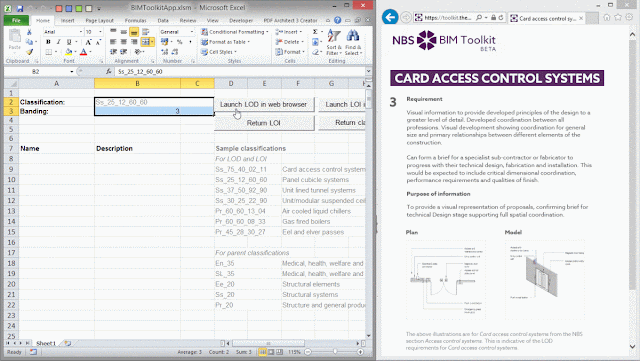Open the Find & Select binoculars menu
The height and width of the screenshot is (361, 640).
tap(353, 42)
